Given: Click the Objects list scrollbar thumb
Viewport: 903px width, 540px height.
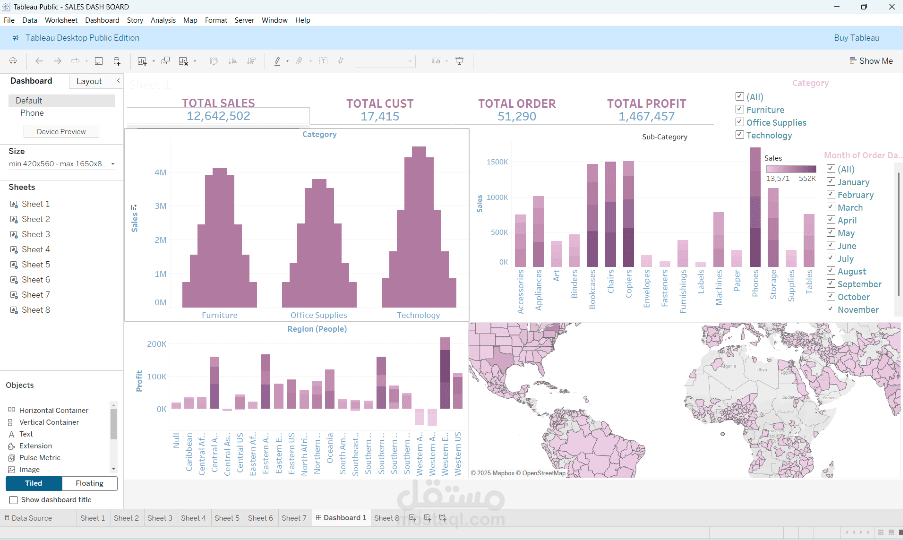Looking at the screenshot, I should pos(113,424).
